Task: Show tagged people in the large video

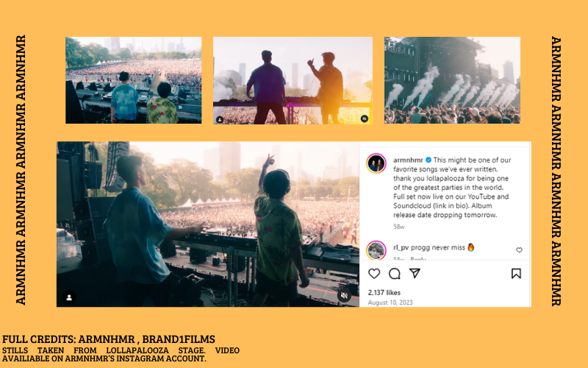Action: [69, 297]
